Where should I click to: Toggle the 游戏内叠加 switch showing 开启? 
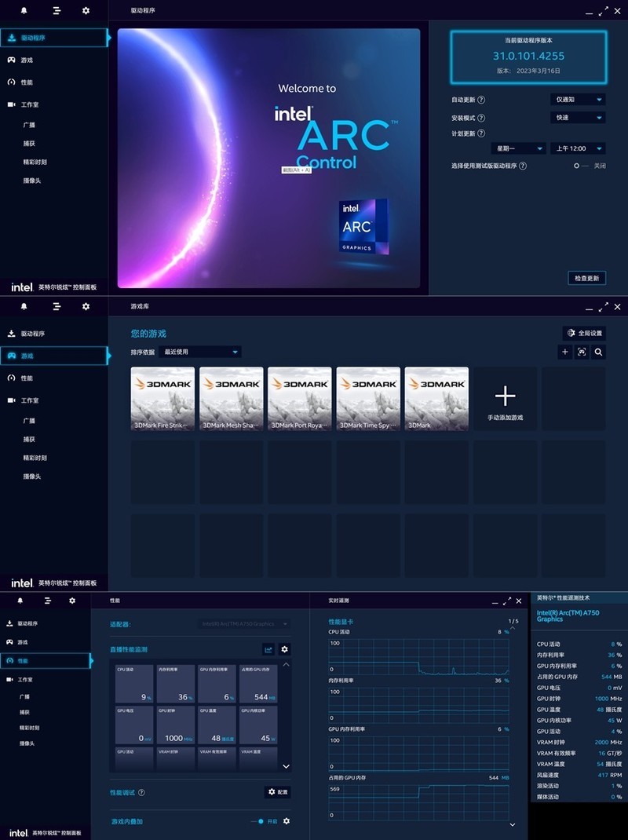coord(257,821)
